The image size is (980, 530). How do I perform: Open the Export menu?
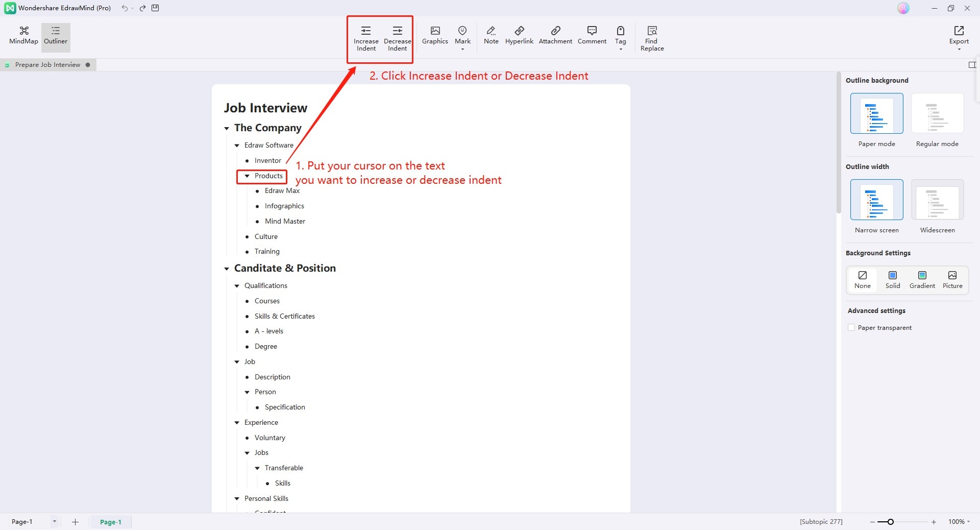[959, 38]
